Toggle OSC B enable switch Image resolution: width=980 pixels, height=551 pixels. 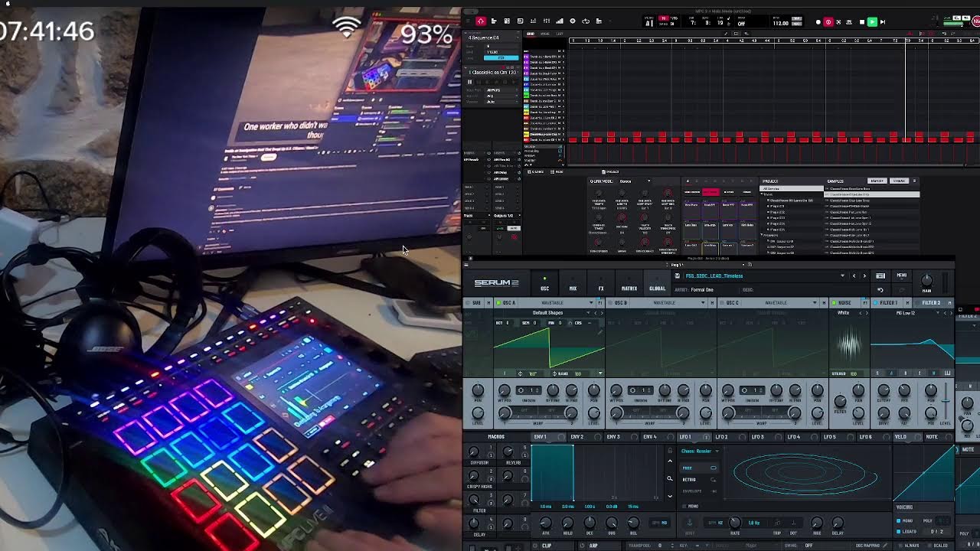coord(609,303)
